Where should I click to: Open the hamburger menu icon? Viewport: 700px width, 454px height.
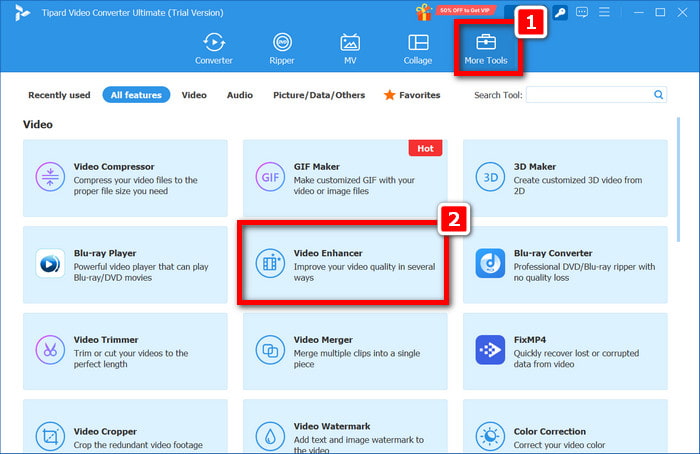click(604, 12)
